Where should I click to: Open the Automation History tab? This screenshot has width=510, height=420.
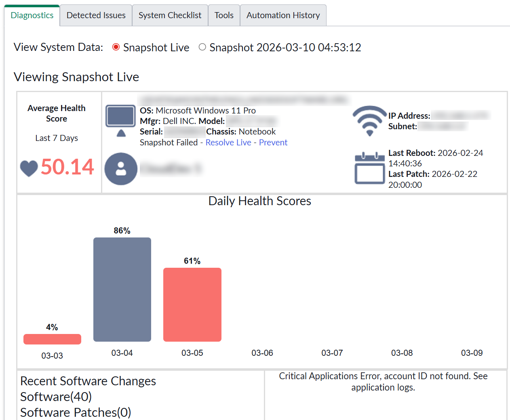(283, 15)
